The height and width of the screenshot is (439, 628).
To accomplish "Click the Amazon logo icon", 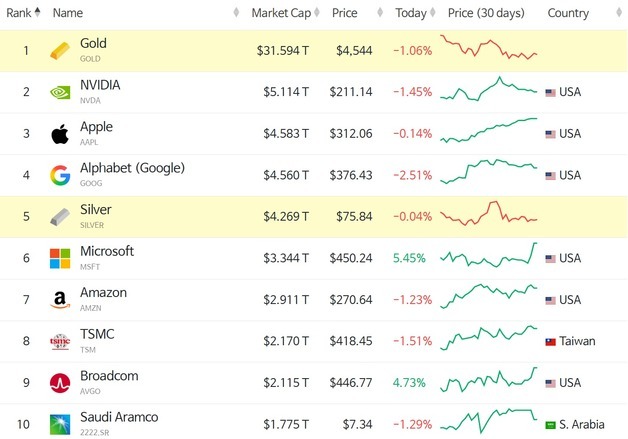I will (60, 300).
